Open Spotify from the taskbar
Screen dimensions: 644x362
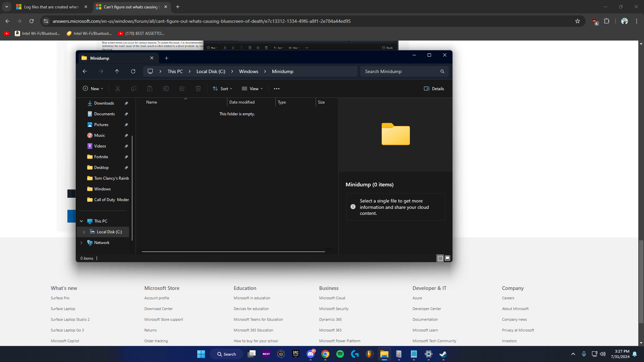pyautogui.click(x=340, y=354)
